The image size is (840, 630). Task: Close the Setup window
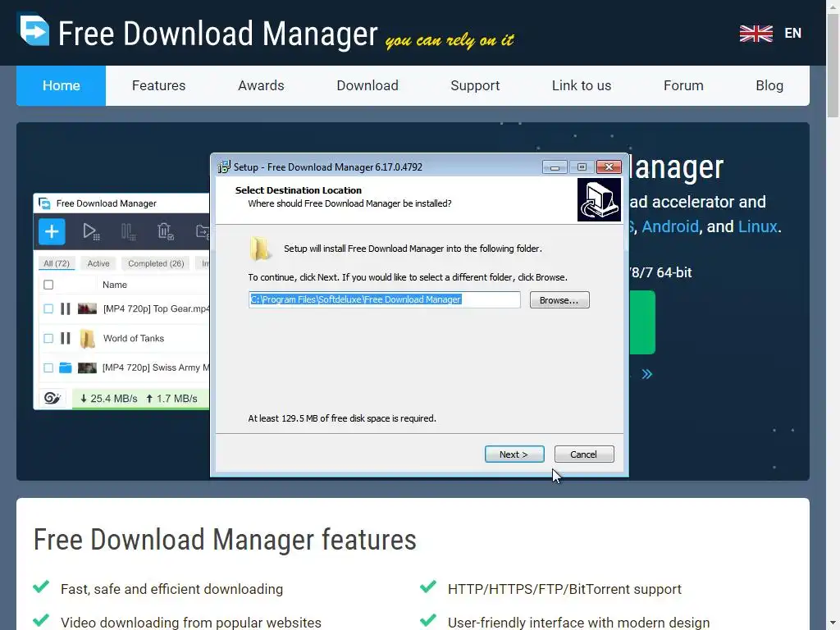click(x=609, y=167)
